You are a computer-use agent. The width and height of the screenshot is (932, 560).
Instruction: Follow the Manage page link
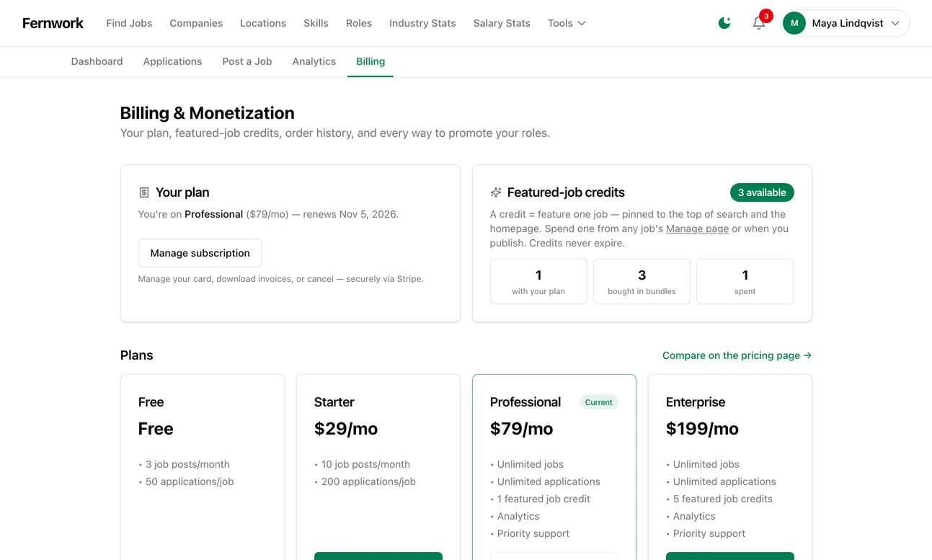pyautogui.click(x=697, y=228)
